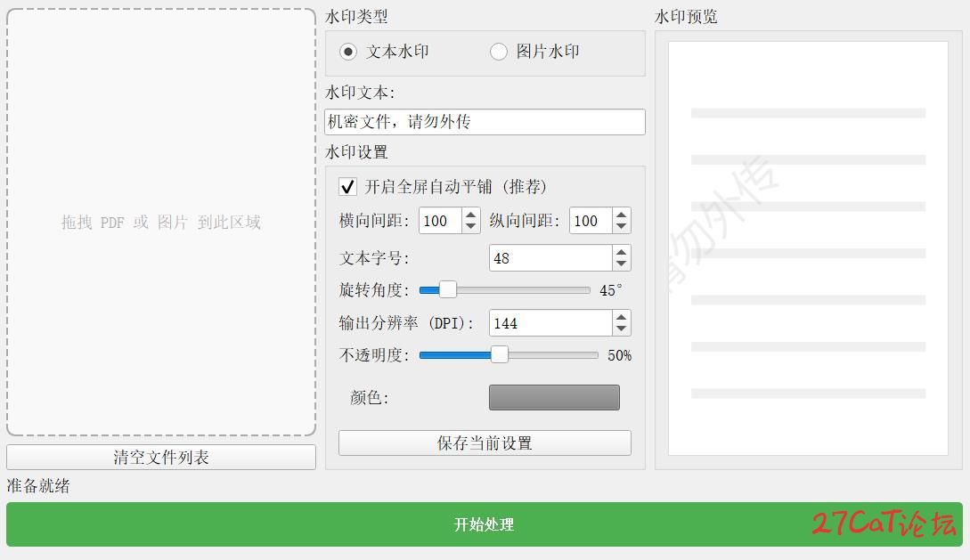Decrease 输出分辨率 DPI with down arrow
The height and width of the screenshot is (560, 970).
point(622,329)
